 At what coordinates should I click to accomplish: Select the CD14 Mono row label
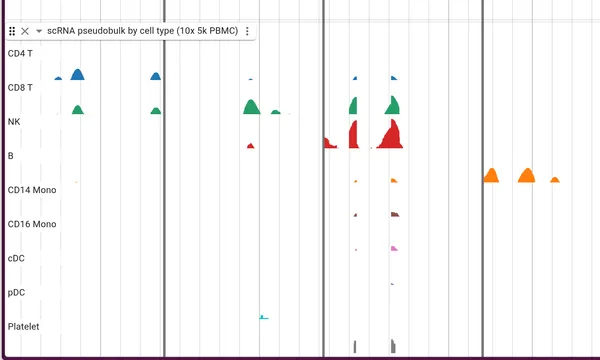(32, 190)
